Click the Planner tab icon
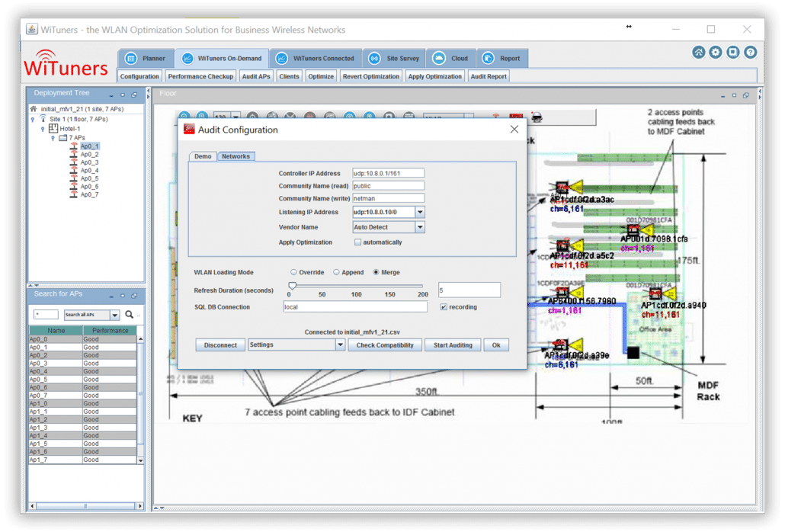 tap(131, 58)
